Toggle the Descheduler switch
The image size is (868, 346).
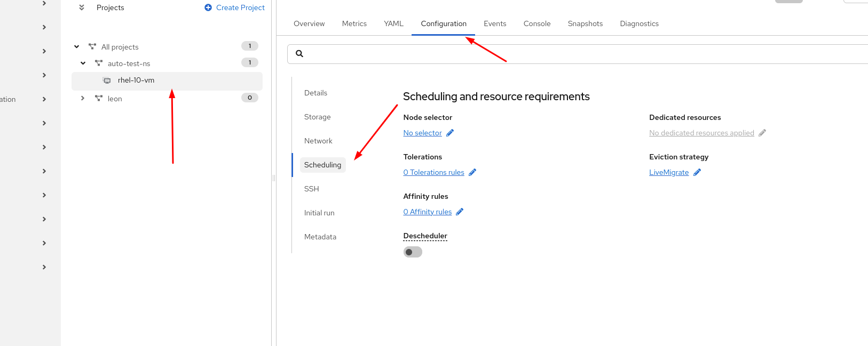coord(413,252)
